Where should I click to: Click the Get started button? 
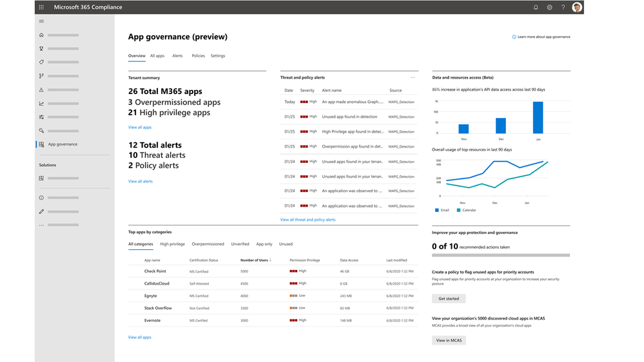[449, 298]
